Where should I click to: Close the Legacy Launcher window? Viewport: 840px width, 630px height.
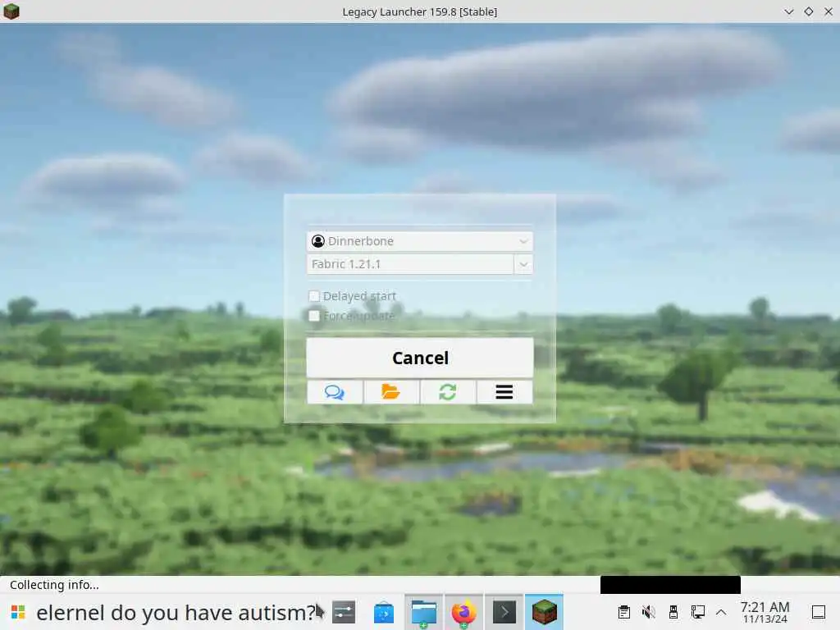point(829,11)
